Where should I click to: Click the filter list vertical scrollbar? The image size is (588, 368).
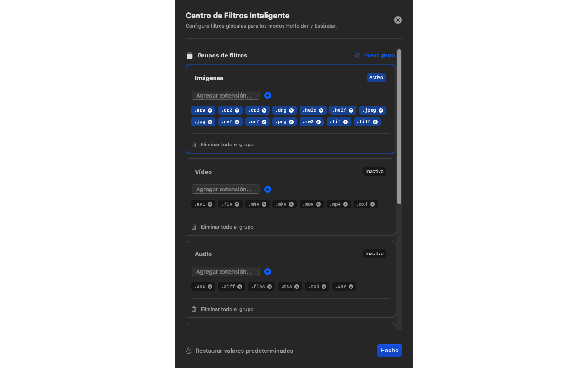[x=399, y=126]
